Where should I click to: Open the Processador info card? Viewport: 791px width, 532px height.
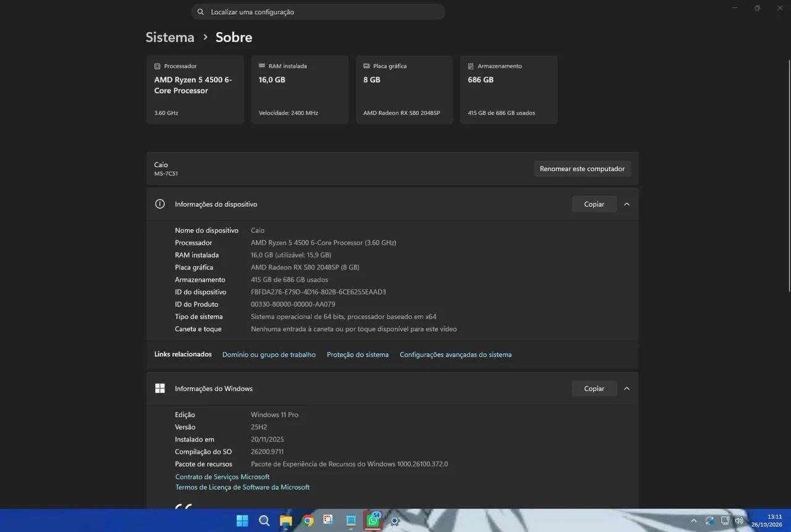tap(195, 90)
